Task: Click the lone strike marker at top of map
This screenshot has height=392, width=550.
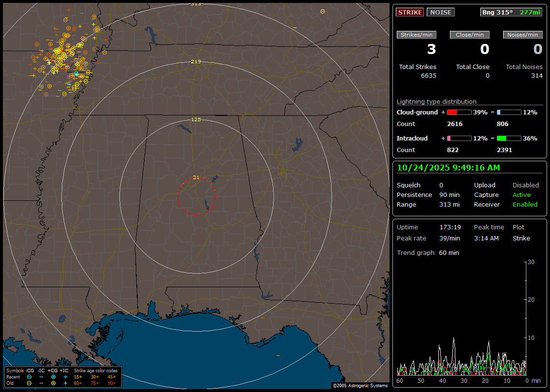Action: click(x=322, y=11)
